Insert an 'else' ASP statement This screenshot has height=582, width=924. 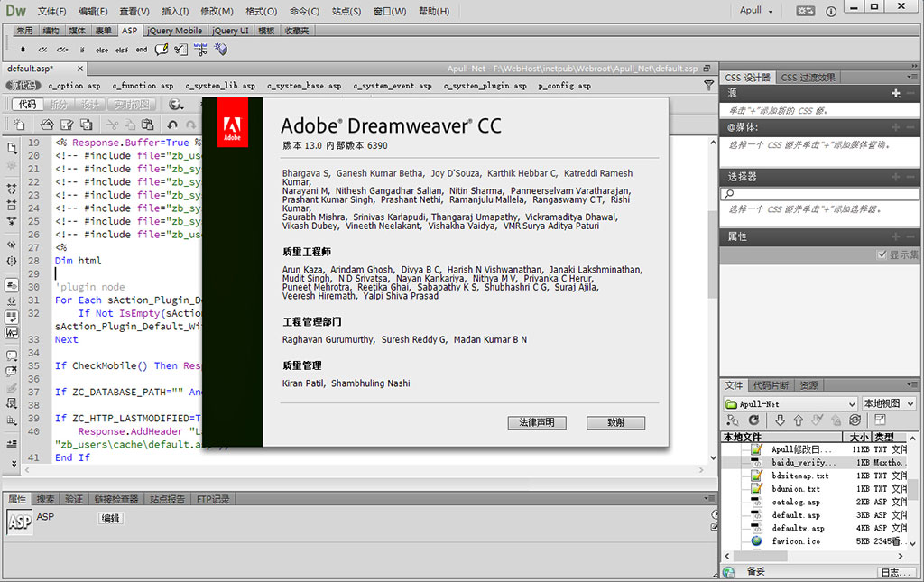tap(102, 50)
